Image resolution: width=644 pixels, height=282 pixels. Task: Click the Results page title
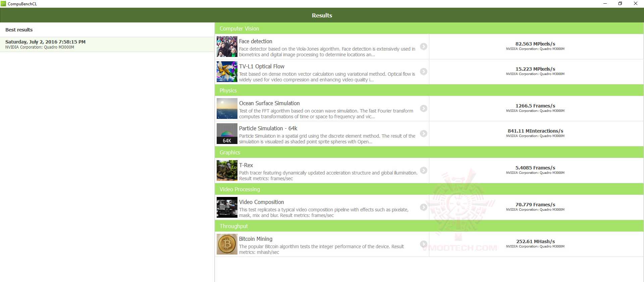[x=322, y=15]
